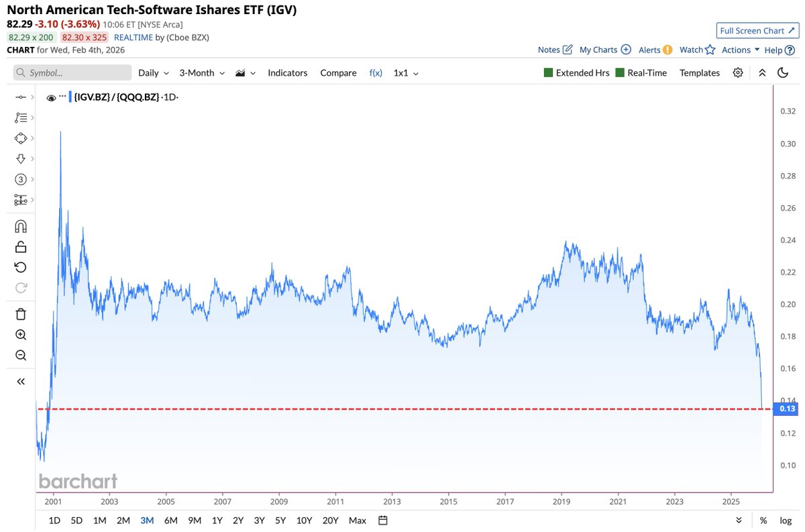Screen dimensions: 805x532
Task: Select the 3M range
Action: pos(147,520)
